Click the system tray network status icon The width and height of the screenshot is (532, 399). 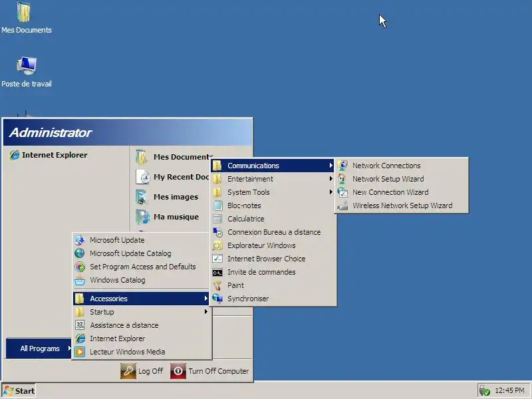click(484, 391)
